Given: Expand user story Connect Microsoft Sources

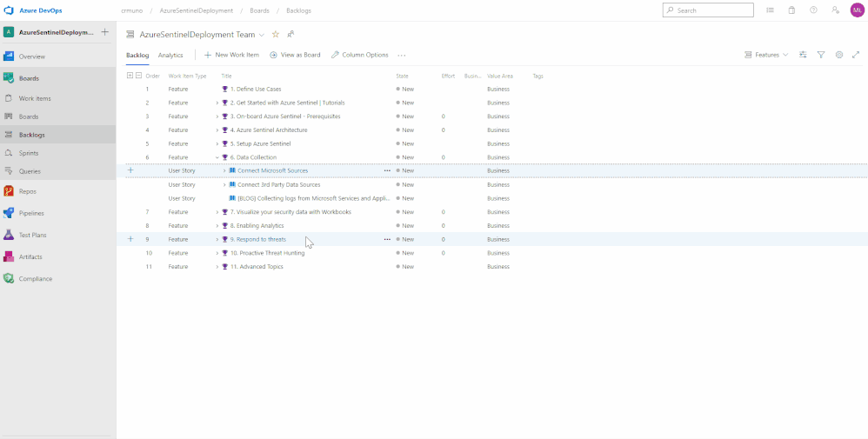Looking at the screenshot, I should [224, 171].
